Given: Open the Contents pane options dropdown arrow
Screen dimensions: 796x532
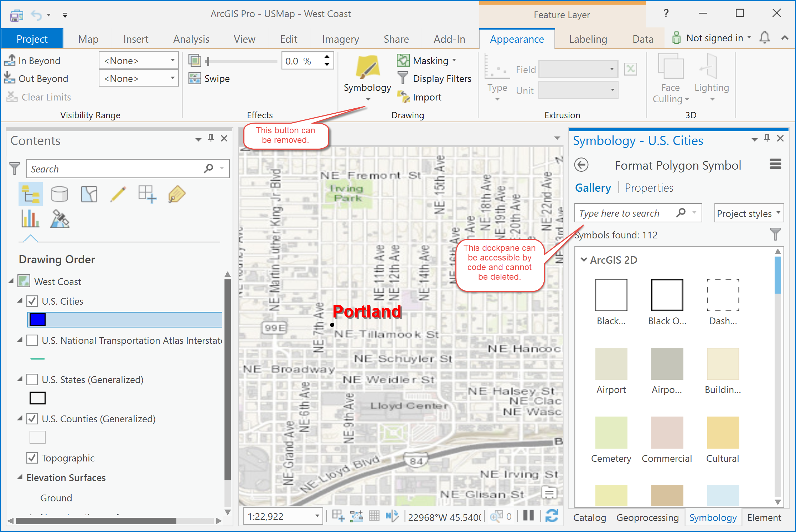Looking at the screenshot, I should point(198,139).
